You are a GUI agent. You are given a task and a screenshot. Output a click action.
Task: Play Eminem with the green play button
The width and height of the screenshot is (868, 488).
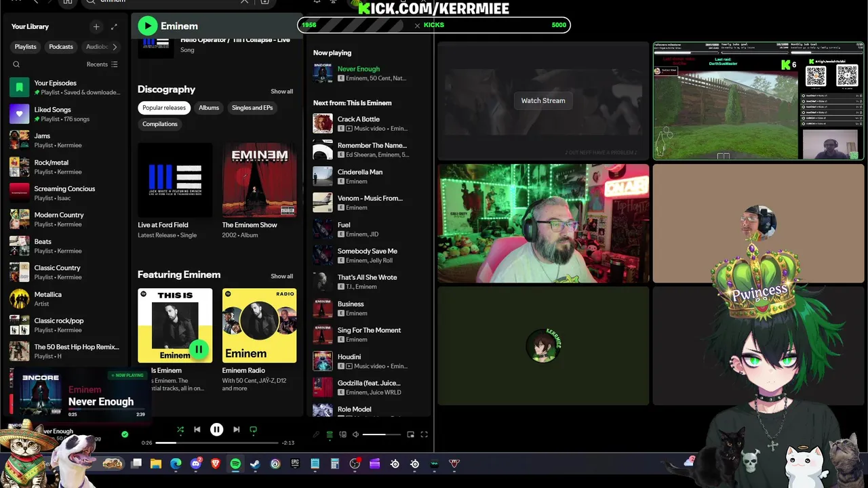coord(147,26)
